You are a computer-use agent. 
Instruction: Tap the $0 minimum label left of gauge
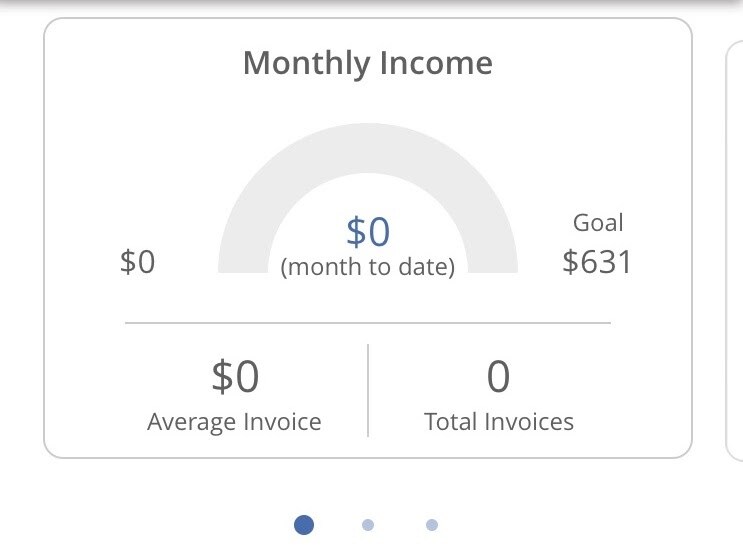pyautogui.click(x=138, y=262)
